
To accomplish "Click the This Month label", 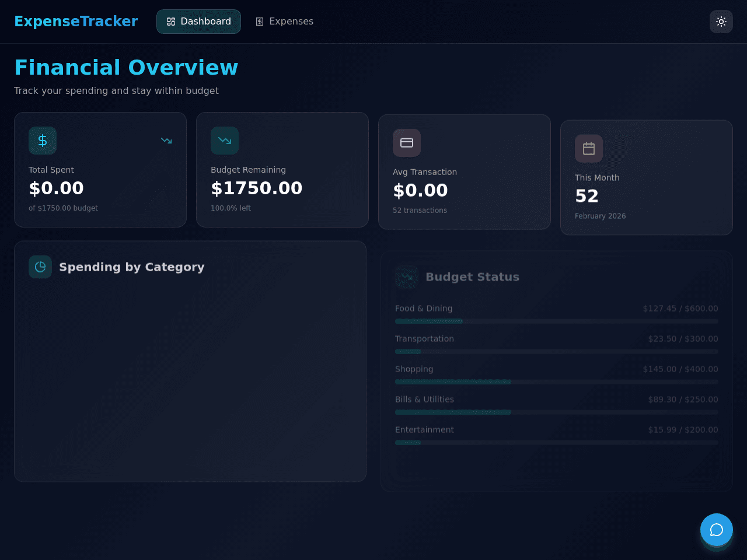I will [x=597, y=178].
